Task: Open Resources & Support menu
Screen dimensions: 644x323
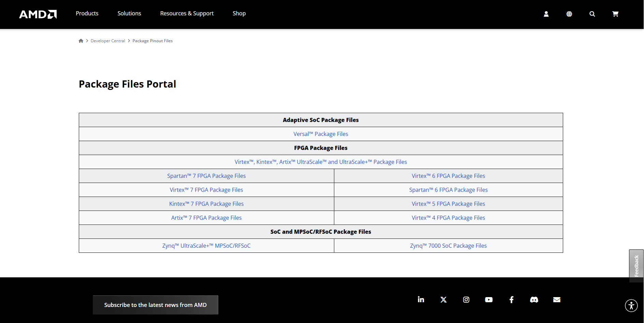Action: click(187, 13)
